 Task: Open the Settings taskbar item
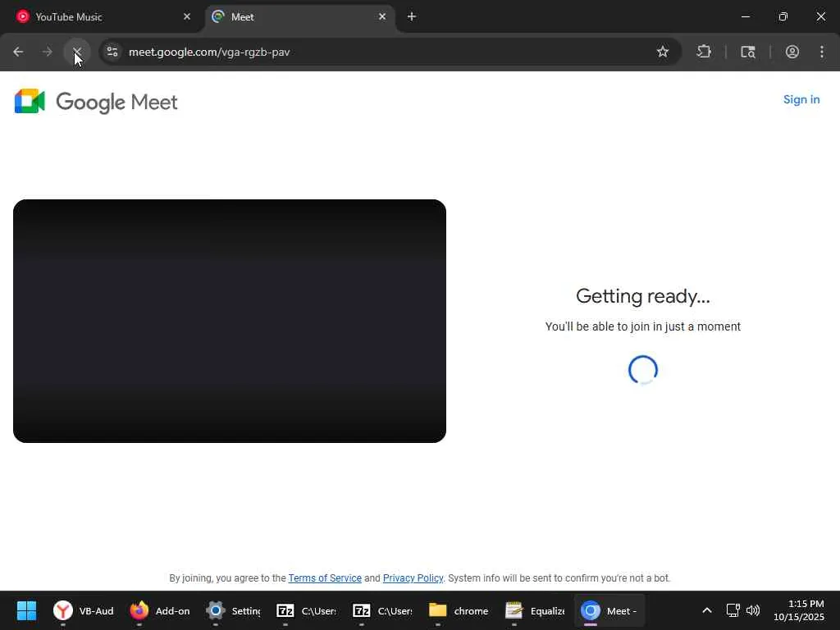[234, 610]
